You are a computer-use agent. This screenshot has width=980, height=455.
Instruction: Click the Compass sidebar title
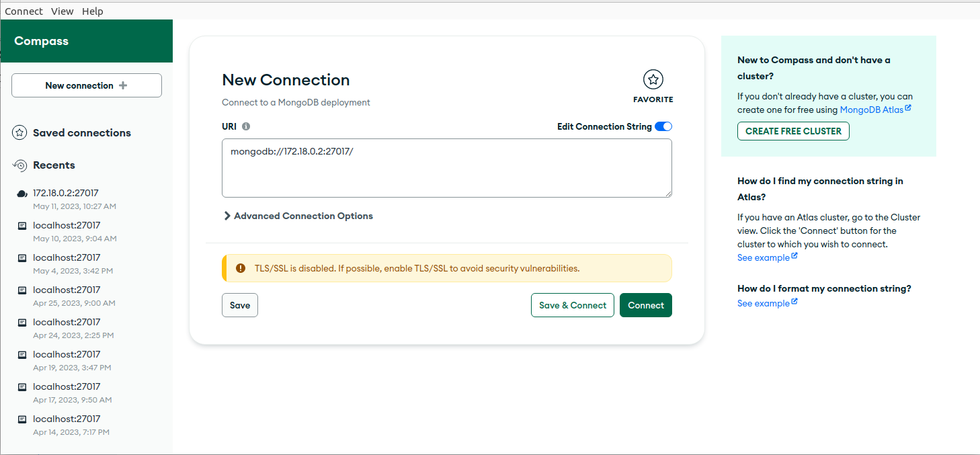click(42, 41)
